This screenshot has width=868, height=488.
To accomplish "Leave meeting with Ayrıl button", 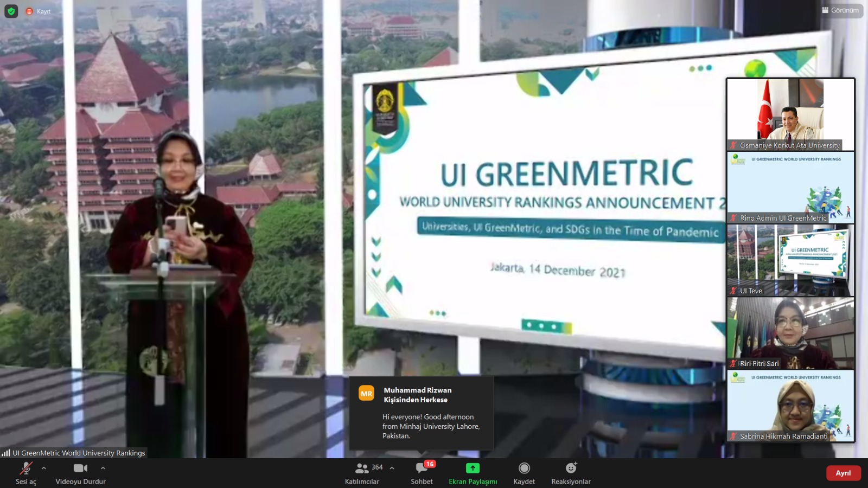I will coord(843,473).
